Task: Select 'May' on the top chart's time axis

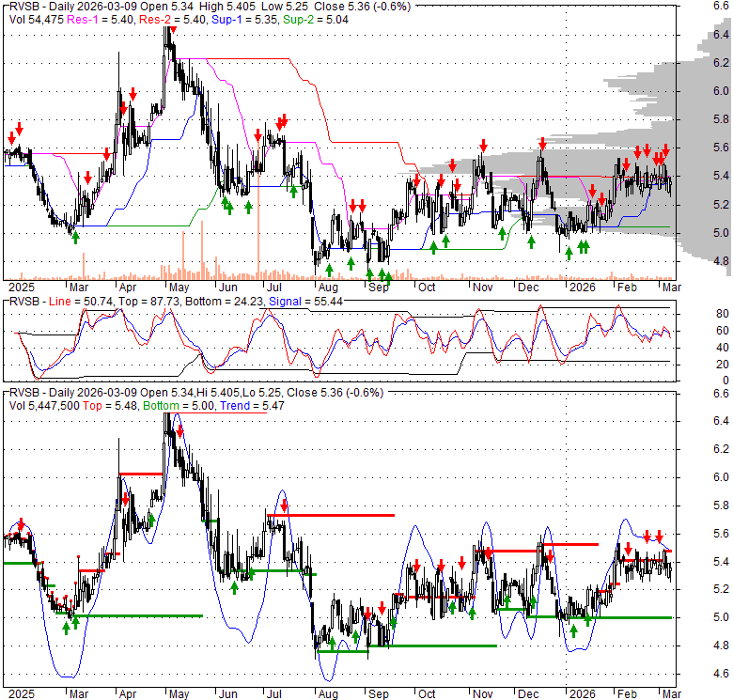Action: coord(179,287)
